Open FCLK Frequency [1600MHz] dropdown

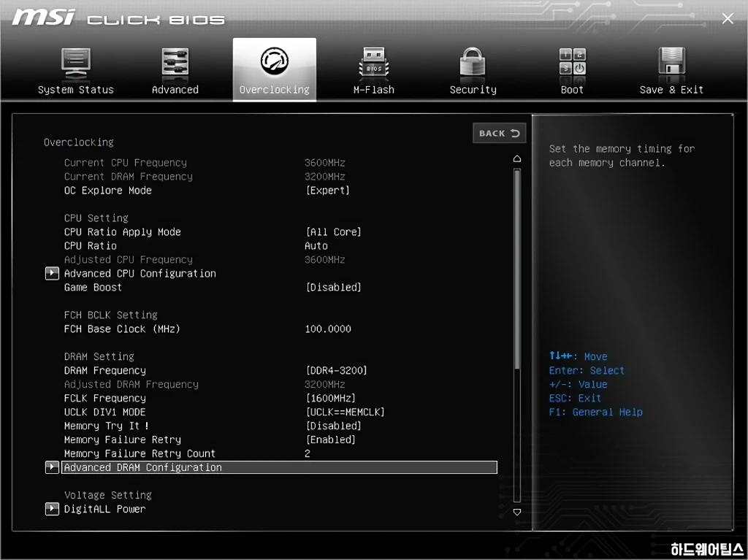click(331, 398)
